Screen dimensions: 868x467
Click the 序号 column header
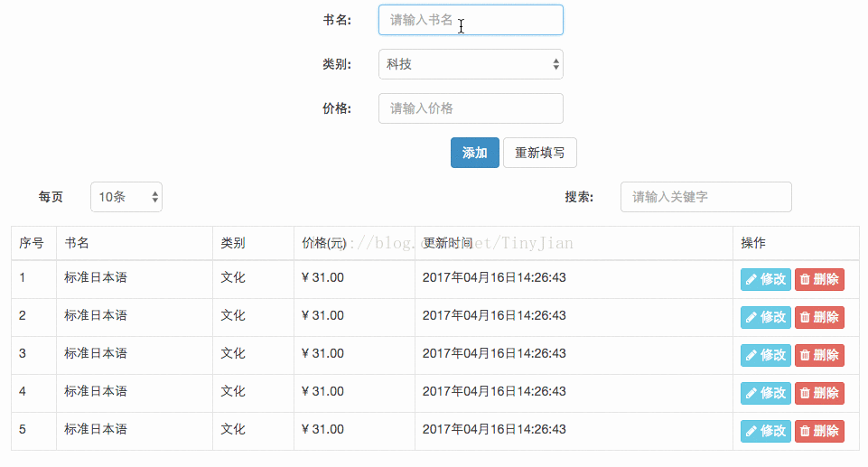point(32,243)
